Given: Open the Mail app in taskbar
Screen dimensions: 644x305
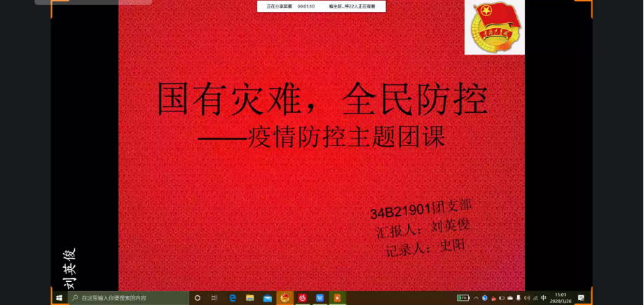Looking at the screenshot, I should (268, 298).
